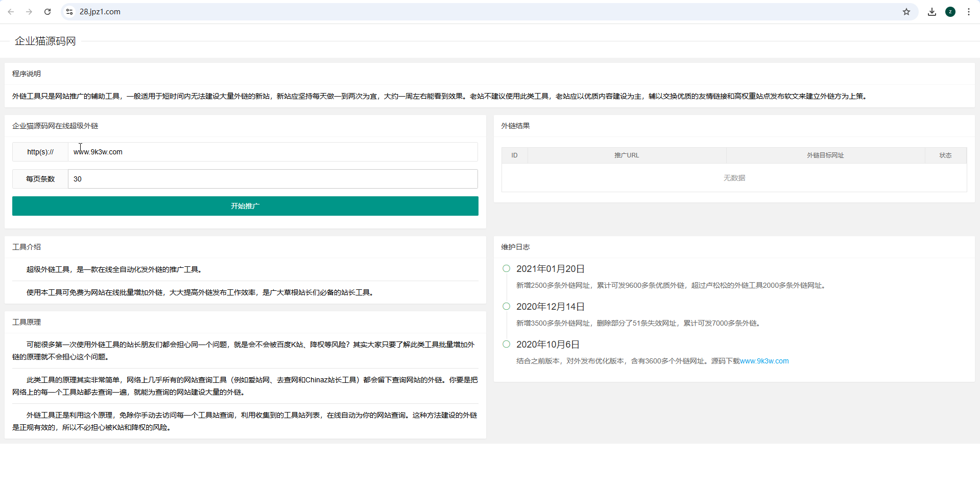The image size is (980, 480).
Task: Open the browser downloads icon
Action: click(x=931, y=12)
